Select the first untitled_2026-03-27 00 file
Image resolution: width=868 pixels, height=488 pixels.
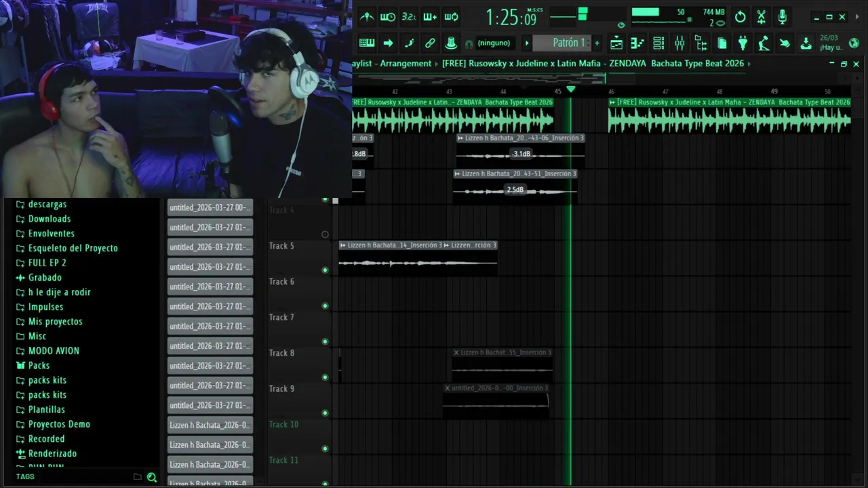tap(210, 208)
